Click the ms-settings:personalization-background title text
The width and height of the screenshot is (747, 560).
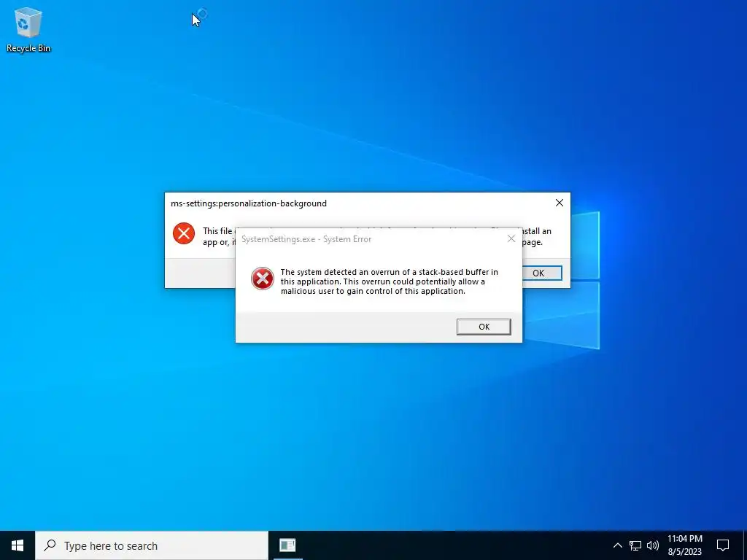[249, 203]
